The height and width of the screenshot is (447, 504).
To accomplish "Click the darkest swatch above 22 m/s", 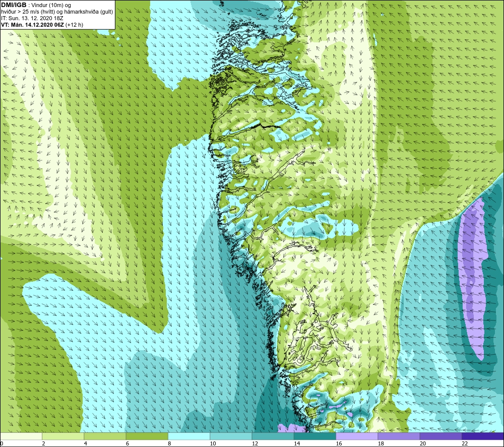I will coord(483,436).
